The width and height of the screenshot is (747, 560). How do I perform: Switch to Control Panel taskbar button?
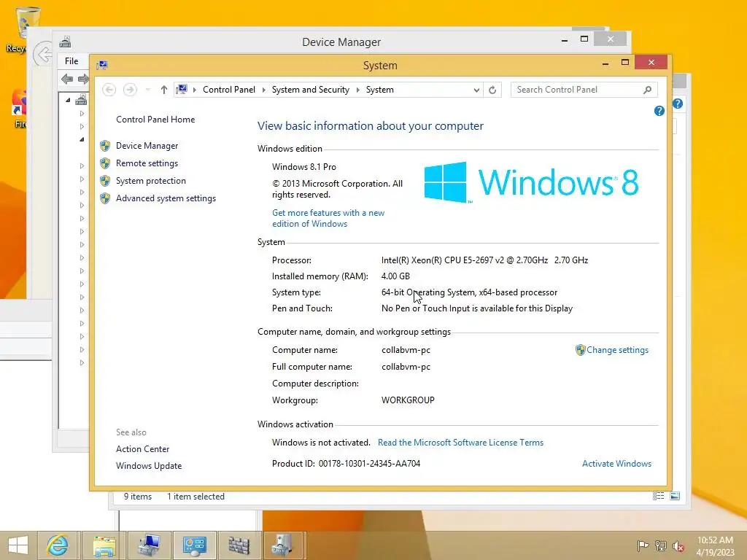pos(194,545)
